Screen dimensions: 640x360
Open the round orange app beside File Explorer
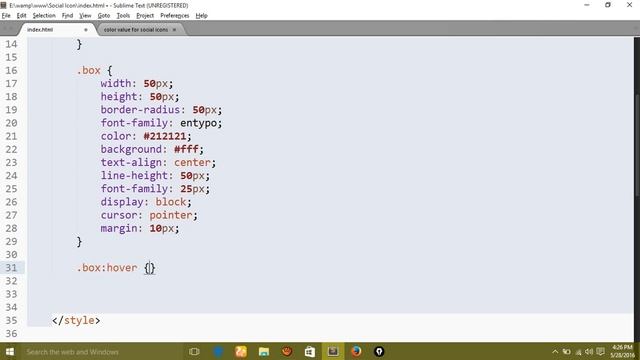click(287, 351)
